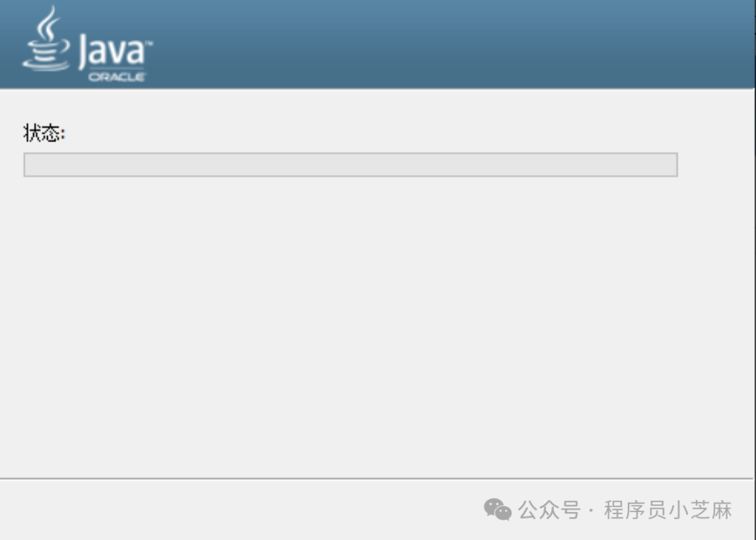
Task: Select the Java wordmark in the banner
Action: pyautogui.click(x=113, y=51)
